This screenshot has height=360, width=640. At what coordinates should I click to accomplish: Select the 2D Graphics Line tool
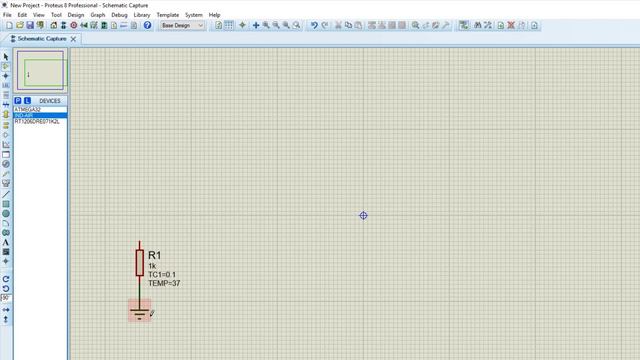[x=6, y=194]
